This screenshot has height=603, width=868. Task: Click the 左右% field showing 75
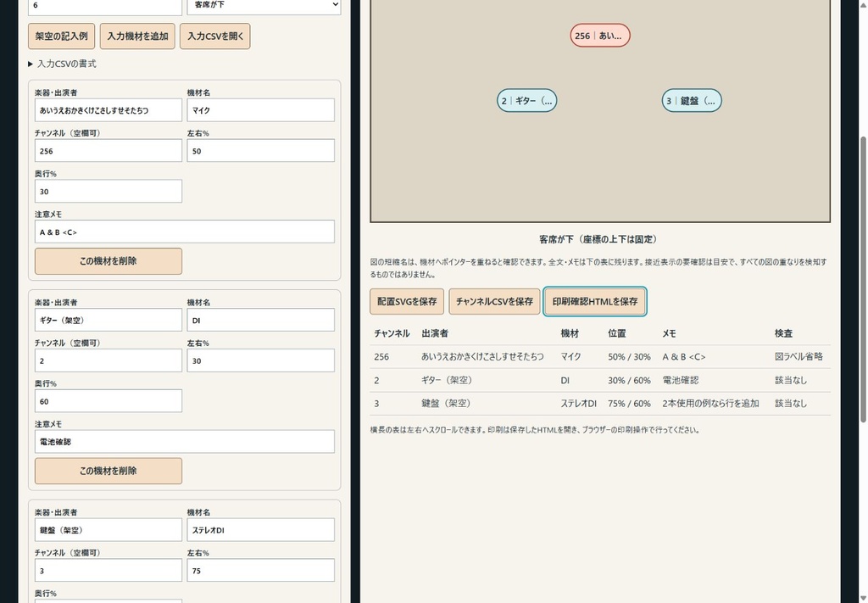[x=261, y=570]
